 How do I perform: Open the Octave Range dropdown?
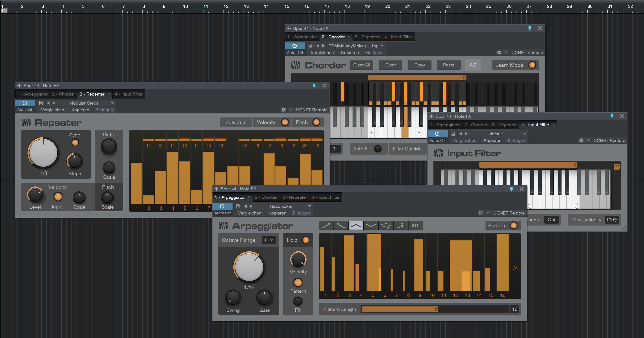pos(269,240)
